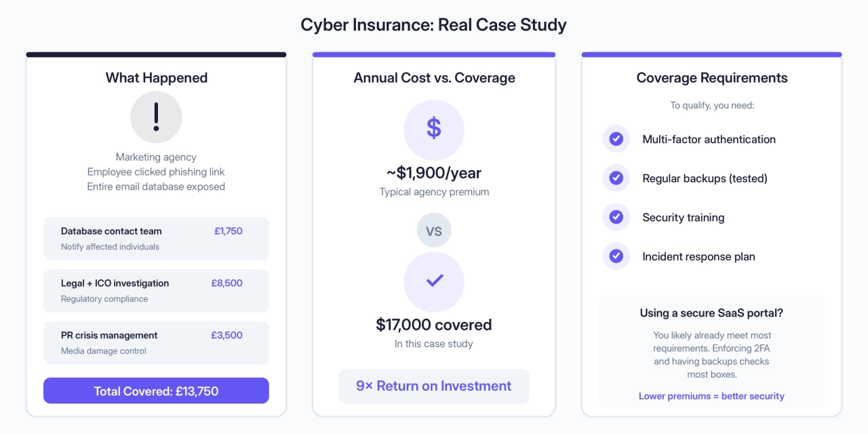Select the PR crisis management row
Image resolution: width=868 pixels, height=434 pixels.
pos(156,342)
